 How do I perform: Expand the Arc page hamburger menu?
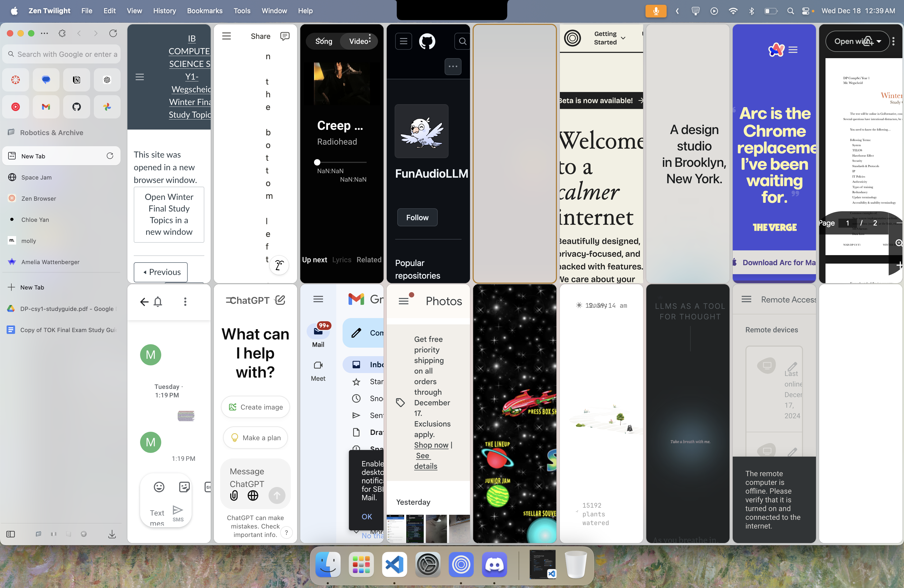tap(793, 50)
